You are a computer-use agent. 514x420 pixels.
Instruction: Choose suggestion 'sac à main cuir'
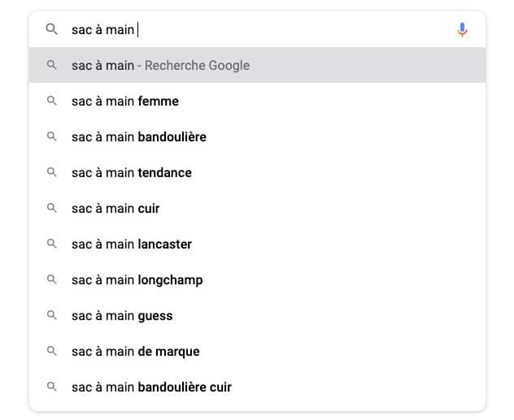[x=257, y=208]
